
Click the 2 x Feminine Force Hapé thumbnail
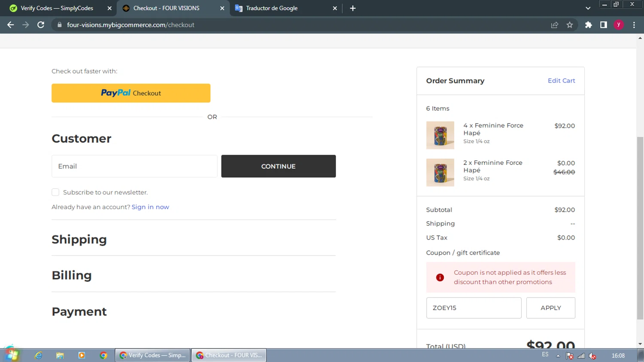[440, 173]
